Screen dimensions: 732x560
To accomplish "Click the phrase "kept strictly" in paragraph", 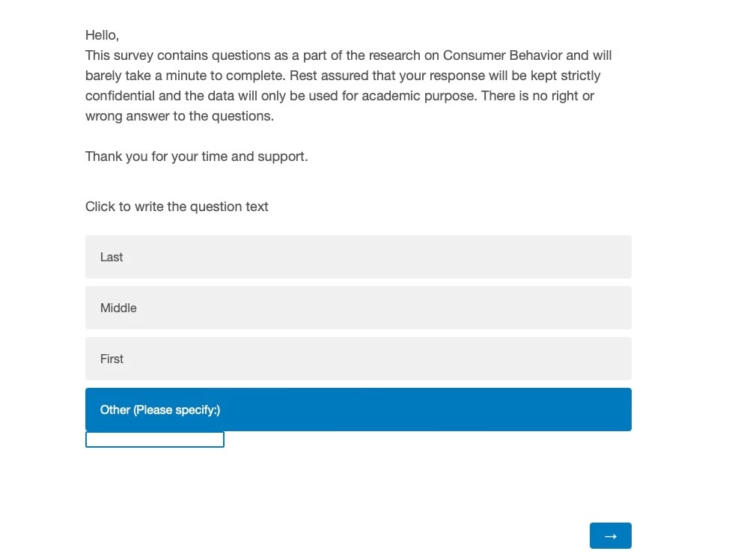I will coord(565,76).
